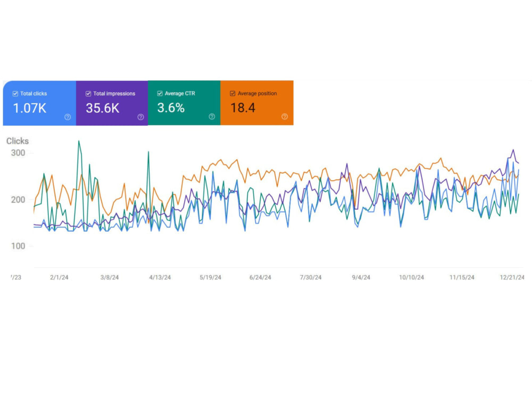
Task: Click the 11/15/24 date label
Action: point(462,278)
